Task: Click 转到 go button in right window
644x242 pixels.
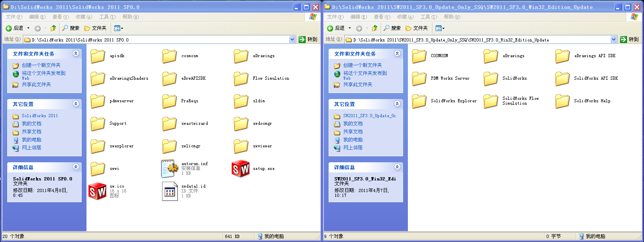Action: click(x=630, y=39)
